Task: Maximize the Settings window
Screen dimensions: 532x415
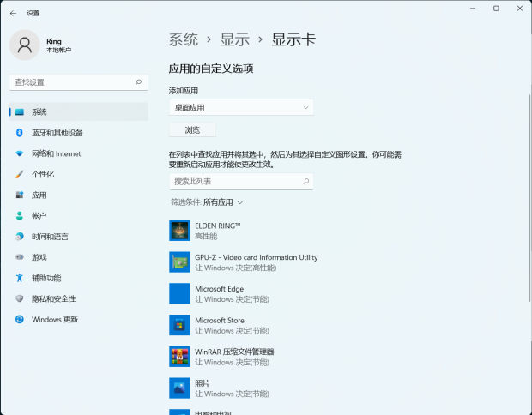Action: click(496, 9)
